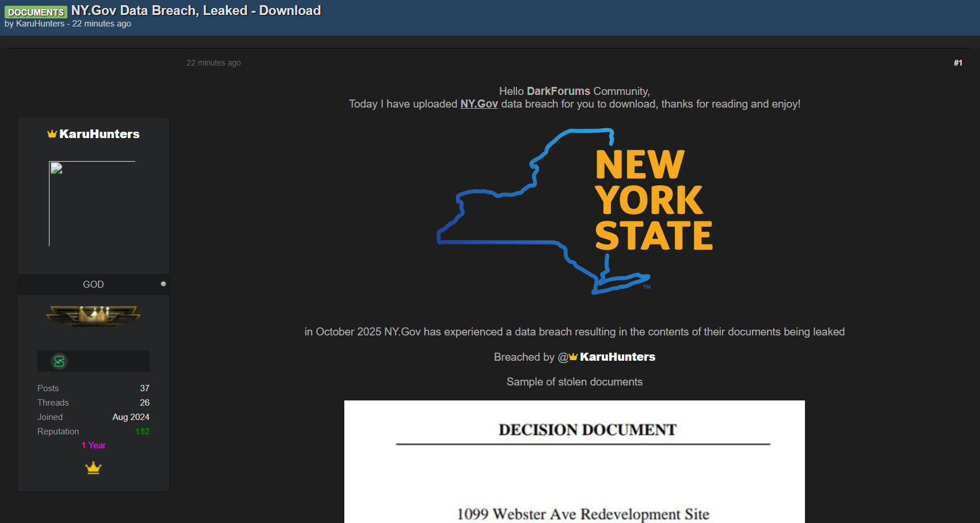980x523 pixels.
Task: Open the NY.Gov Data Breach thread title
Action: click(x=196, y=11)
